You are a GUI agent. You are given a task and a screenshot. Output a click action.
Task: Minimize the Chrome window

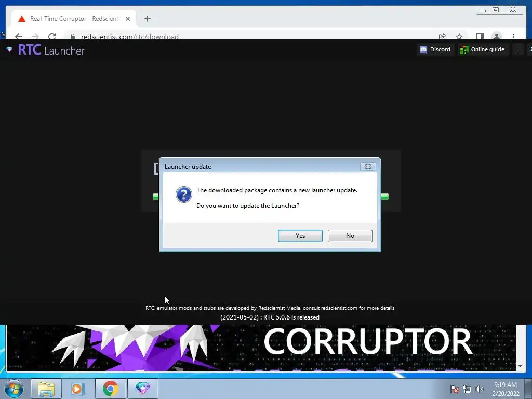pyautogui.click(x=483, y=10)
